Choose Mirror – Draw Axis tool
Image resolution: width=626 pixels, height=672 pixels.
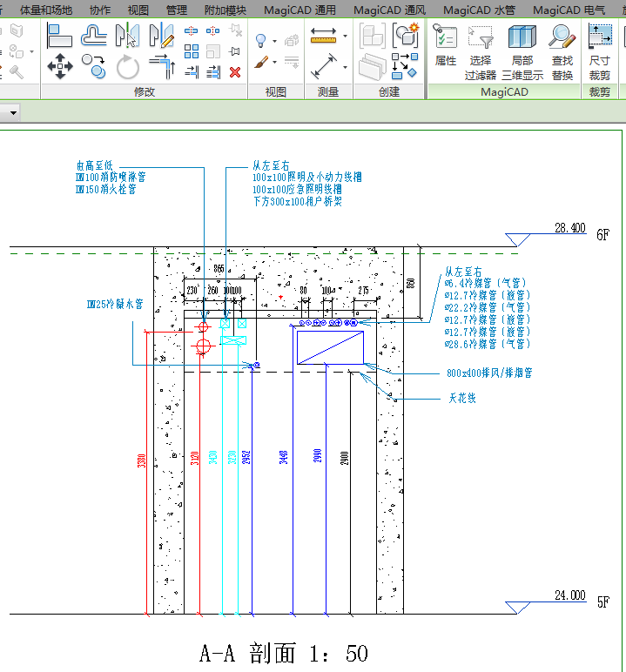[x=161, y=37]
